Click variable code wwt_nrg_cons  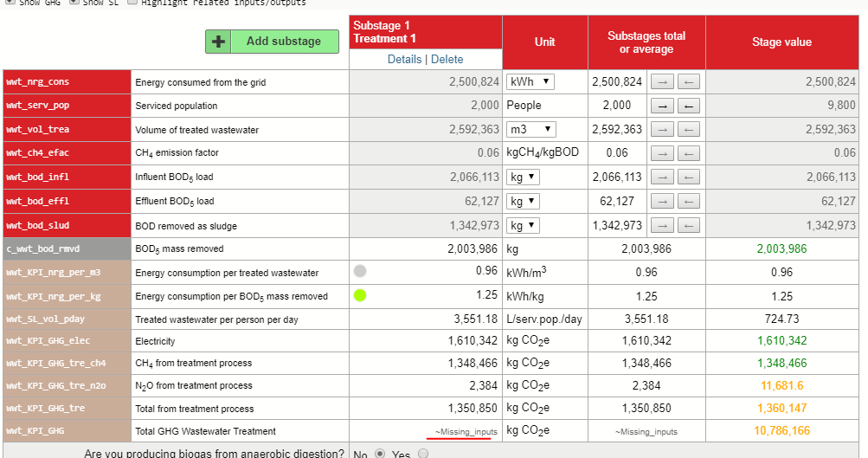point(37,82)
